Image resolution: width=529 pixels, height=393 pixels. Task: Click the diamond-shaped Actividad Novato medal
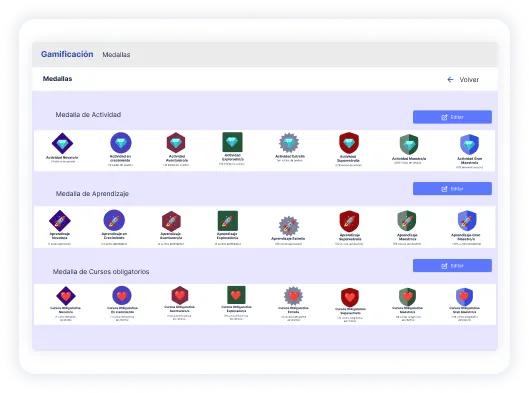pyautogui.click(x=62, y=143)
